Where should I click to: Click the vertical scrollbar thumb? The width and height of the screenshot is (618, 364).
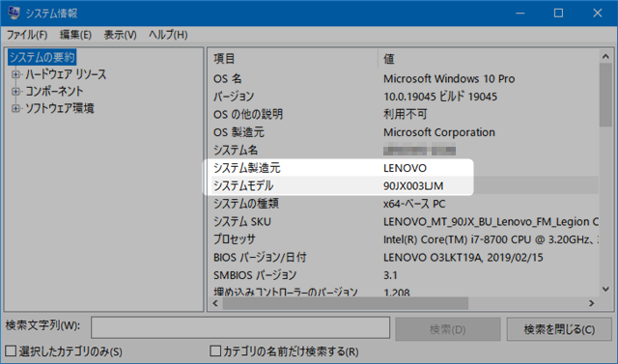pyautogui.click(x=605, y=95)
